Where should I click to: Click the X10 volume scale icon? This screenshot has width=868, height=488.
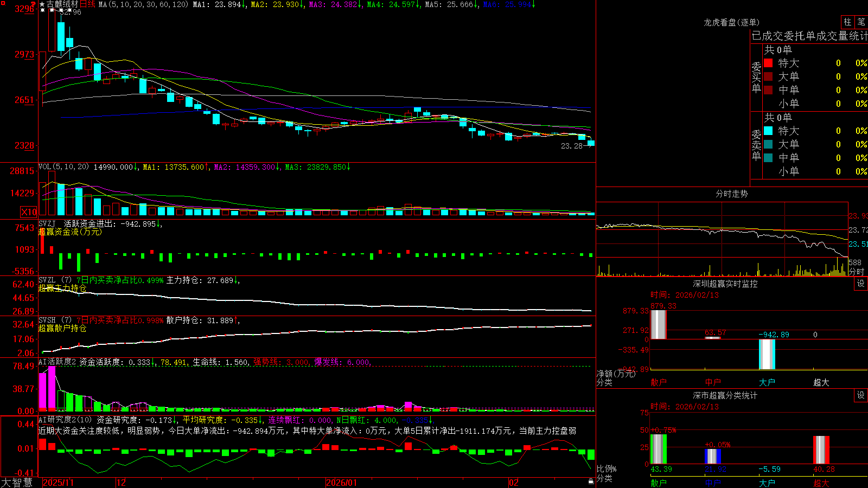coord(29,212)
